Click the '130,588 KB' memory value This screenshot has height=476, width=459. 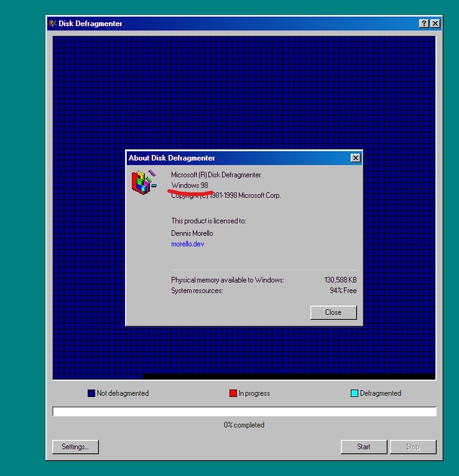pos(340,280)
